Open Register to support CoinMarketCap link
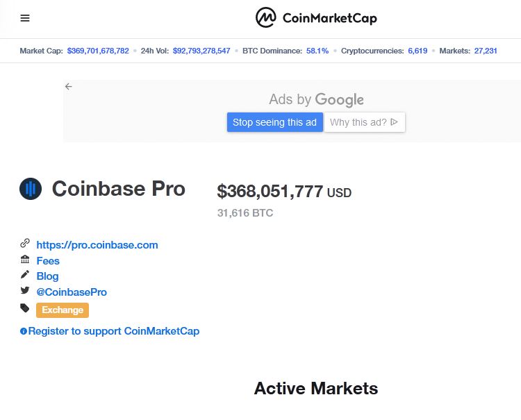Viewport: 521px width, 420px height. click(114, 331)
